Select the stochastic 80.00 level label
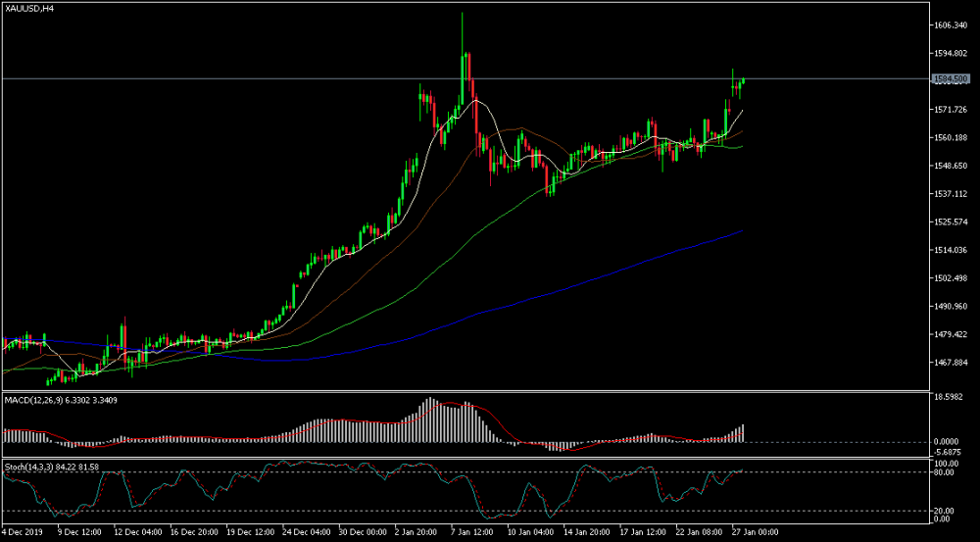Screen dimensions: 980x542 click(945, 472)
